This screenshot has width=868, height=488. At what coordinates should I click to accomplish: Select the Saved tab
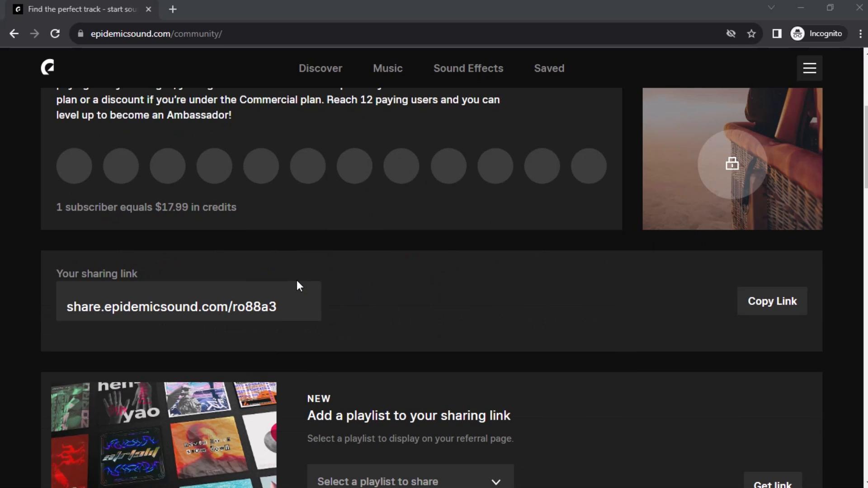point(549,68)
